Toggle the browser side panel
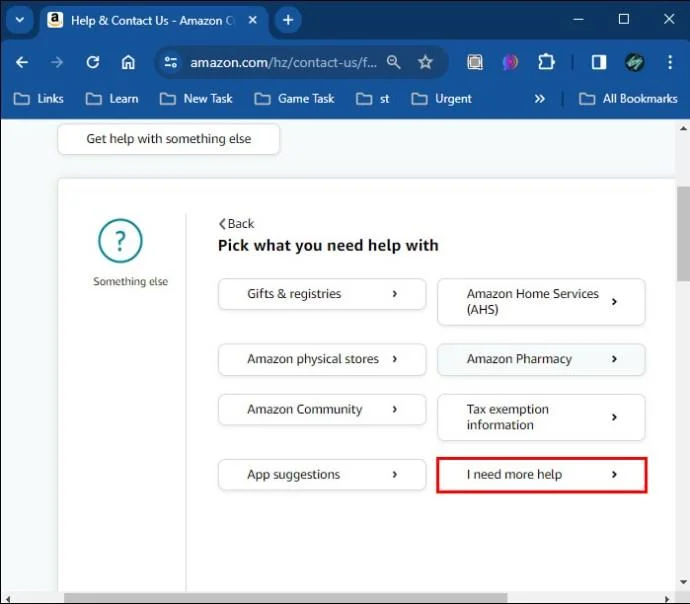690x604 pixels. (x=598, y=62)
